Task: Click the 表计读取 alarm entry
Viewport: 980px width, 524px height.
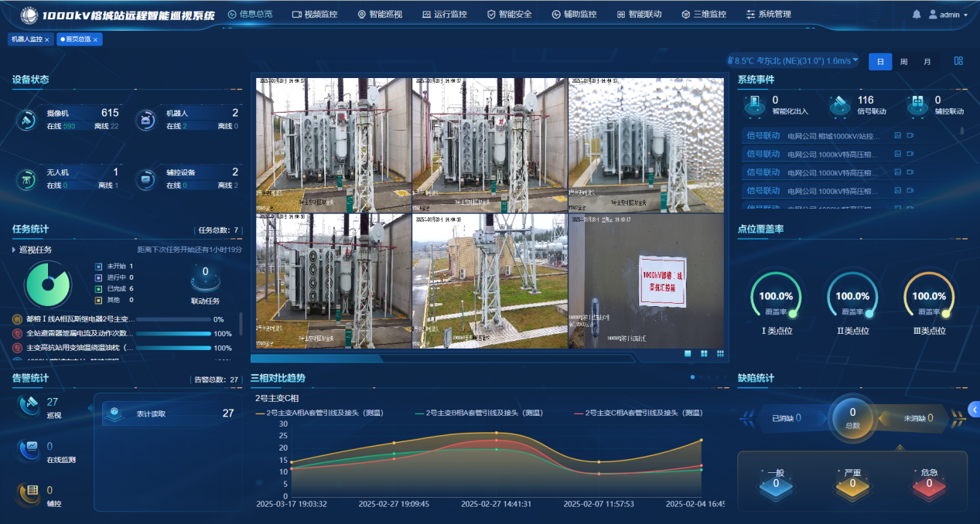Action: (x=170, y=413)
